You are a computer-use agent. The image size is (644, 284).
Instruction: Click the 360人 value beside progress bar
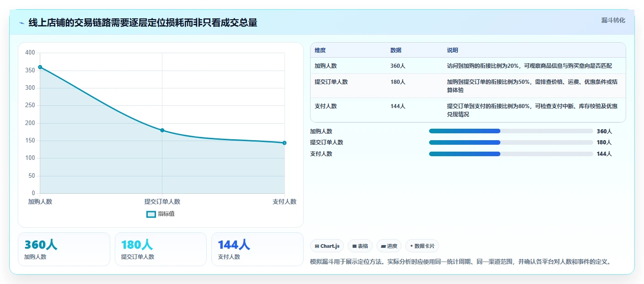coord(604,131)
